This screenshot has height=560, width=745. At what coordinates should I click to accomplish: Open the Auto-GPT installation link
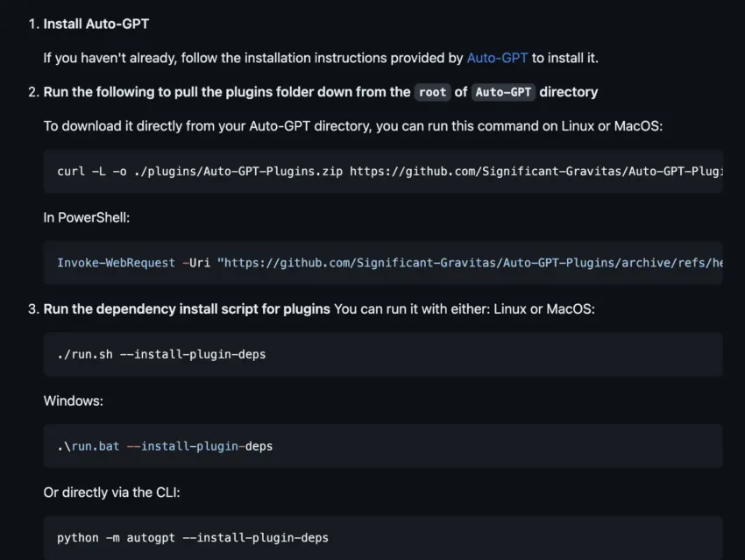point(497,58)
